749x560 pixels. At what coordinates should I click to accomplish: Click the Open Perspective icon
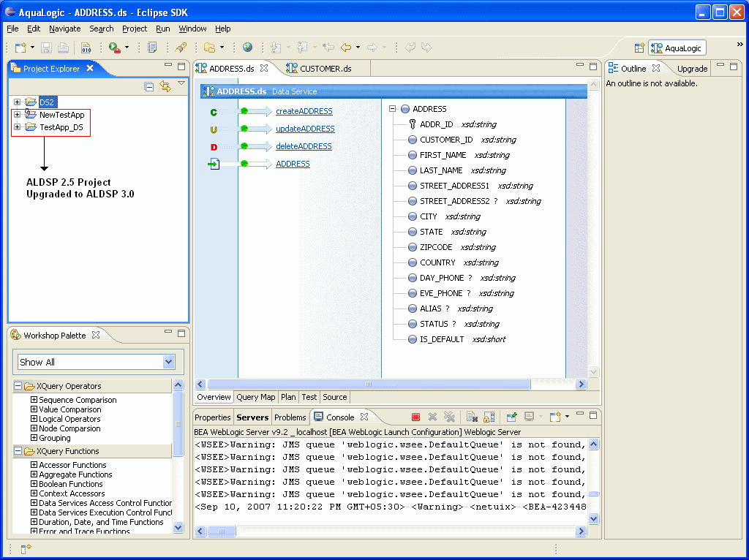(639, 48)
